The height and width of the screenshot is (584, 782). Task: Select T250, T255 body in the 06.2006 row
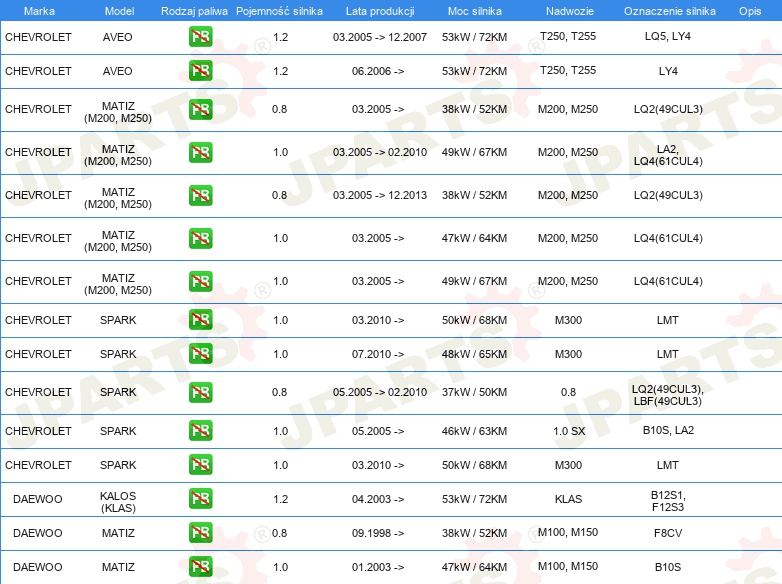point(568,70)
